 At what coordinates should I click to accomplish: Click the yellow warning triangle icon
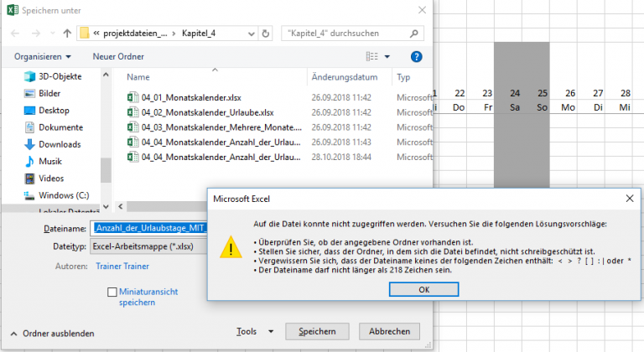pos(231,247)
